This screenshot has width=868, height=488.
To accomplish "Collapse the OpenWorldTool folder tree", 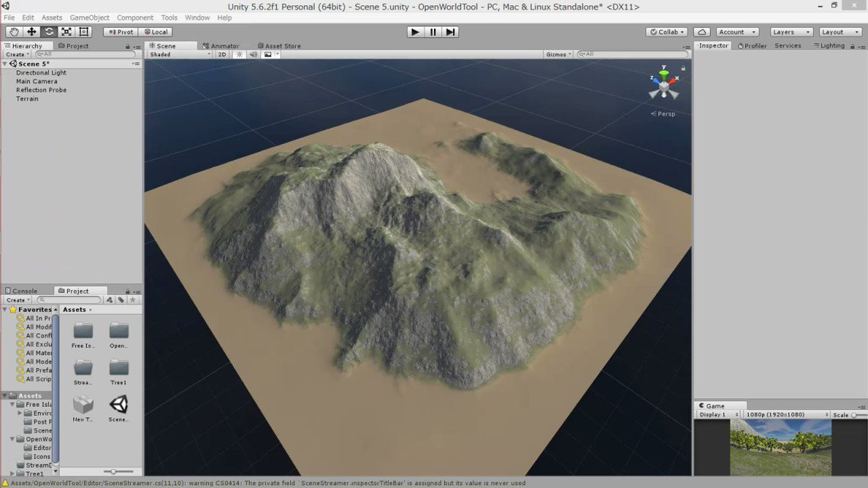I will point(13,439).
